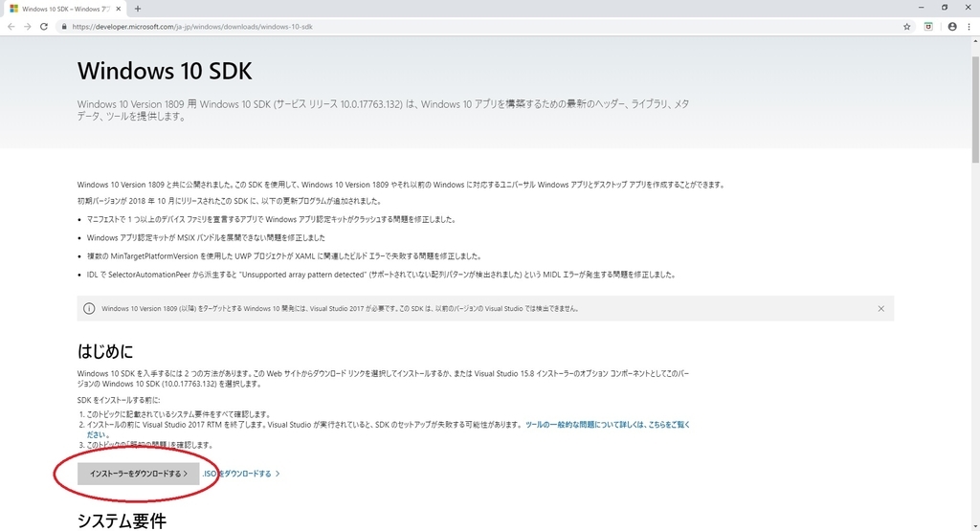The width and height of the screenshot is (980, 531).
Task: Click the bullet mentioning MSIX バンドル
Action: [206, 238]
